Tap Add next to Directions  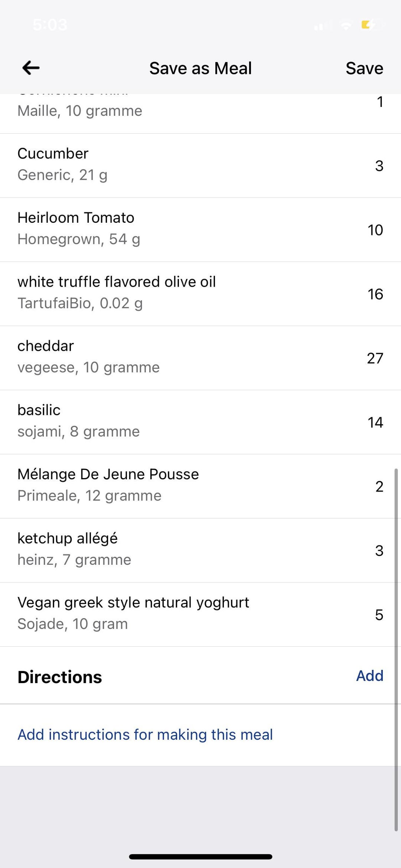369,676
